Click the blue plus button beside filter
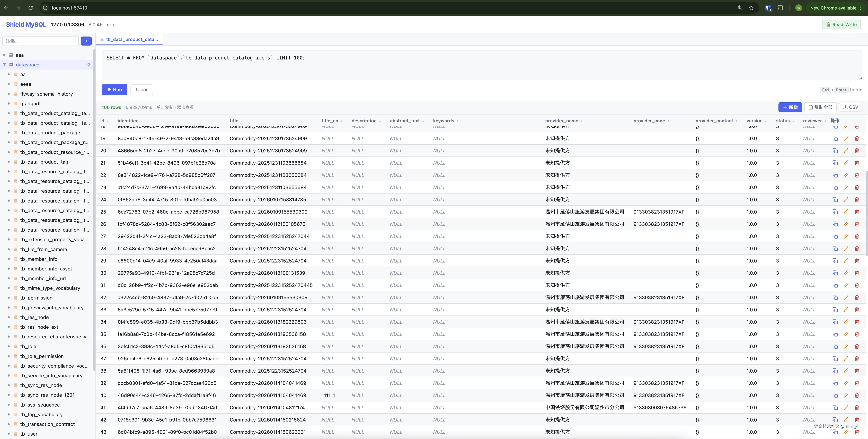Viewport: 868px width, 439px height. [86, 41]
